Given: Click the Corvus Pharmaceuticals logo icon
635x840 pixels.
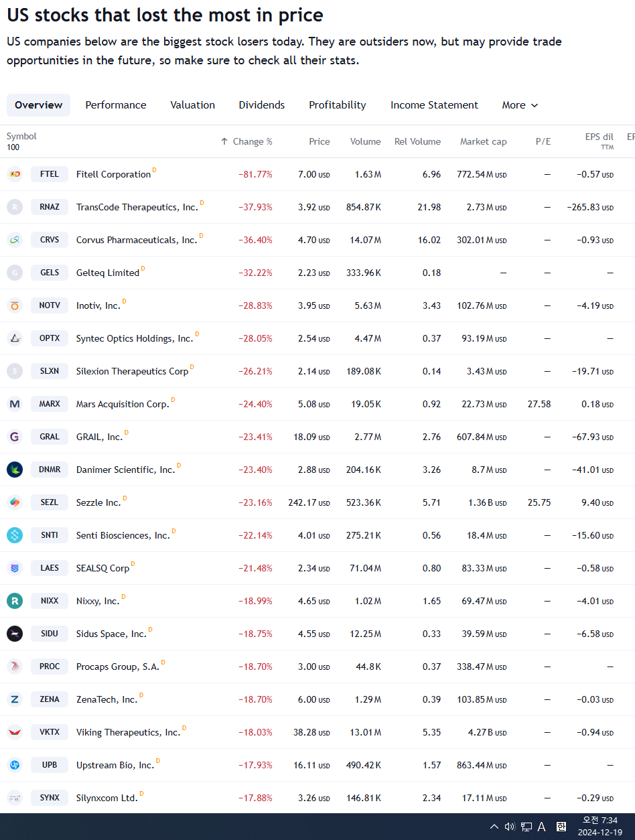Looking at the screenshot, I should 15,240.
